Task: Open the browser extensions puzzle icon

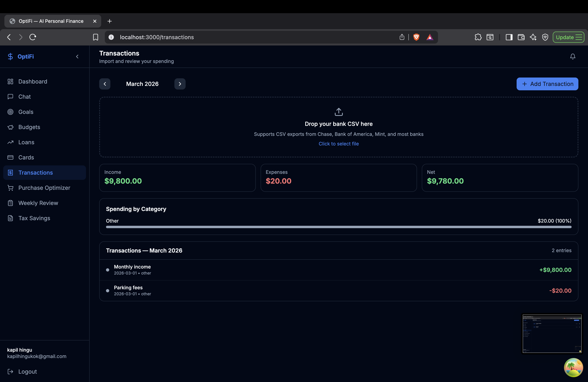Action: [x=478, y=37]
